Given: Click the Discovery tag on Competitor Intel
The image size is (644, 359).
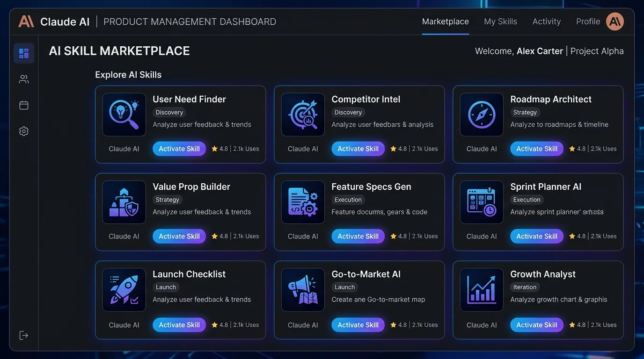Looking at the screenshot, I should click(x=348, y=112).
